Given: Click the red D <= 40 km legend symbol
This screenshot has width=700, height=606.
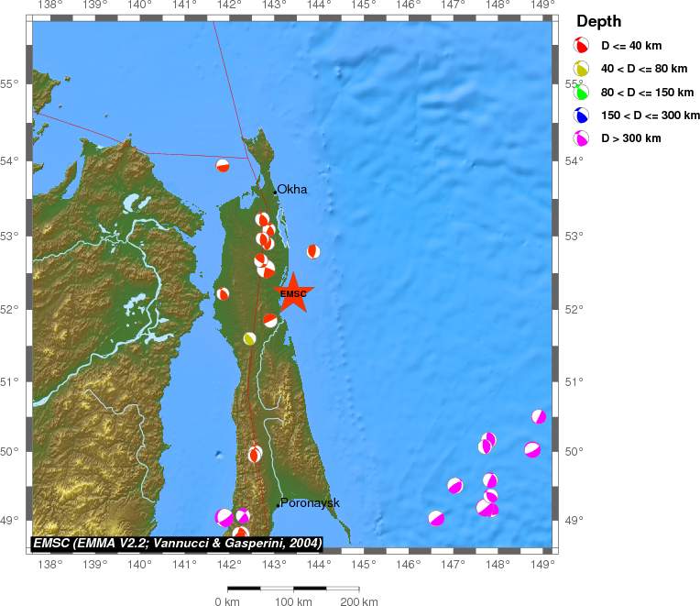Looking at the screenshot, I should click(581, 46).
